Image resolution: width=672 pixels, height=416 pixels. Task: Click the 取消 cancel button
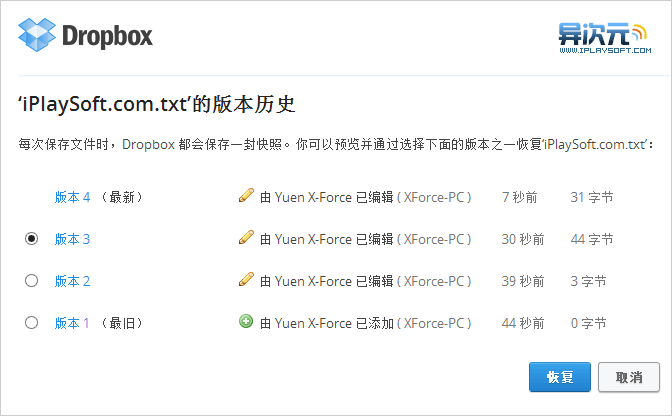629,377
